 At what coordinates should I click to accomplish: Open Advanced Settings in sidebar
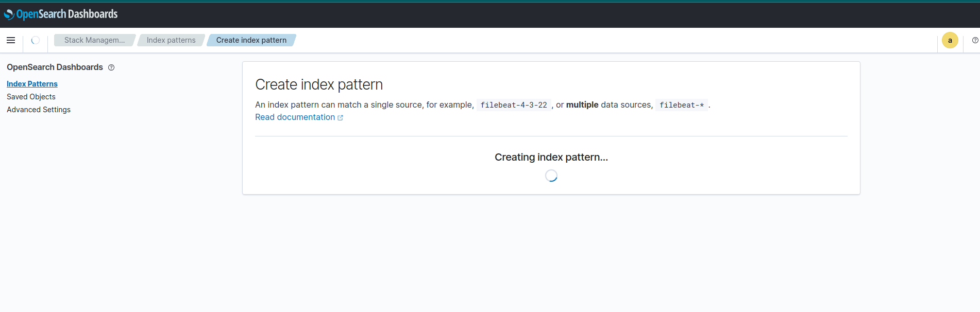39,110
